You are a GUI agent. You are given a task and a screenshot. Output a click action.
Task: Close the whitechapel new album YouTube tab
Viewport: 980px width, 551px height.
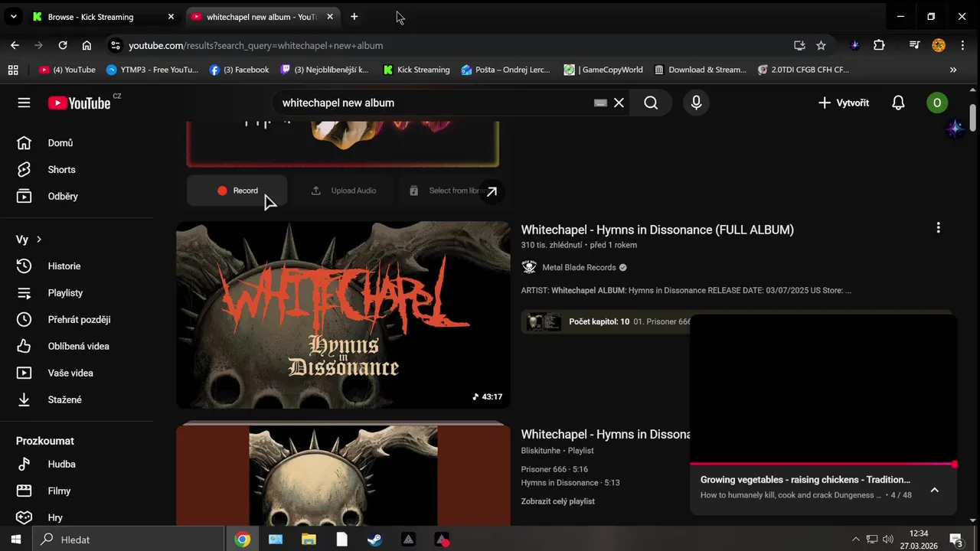click(330, 17)
